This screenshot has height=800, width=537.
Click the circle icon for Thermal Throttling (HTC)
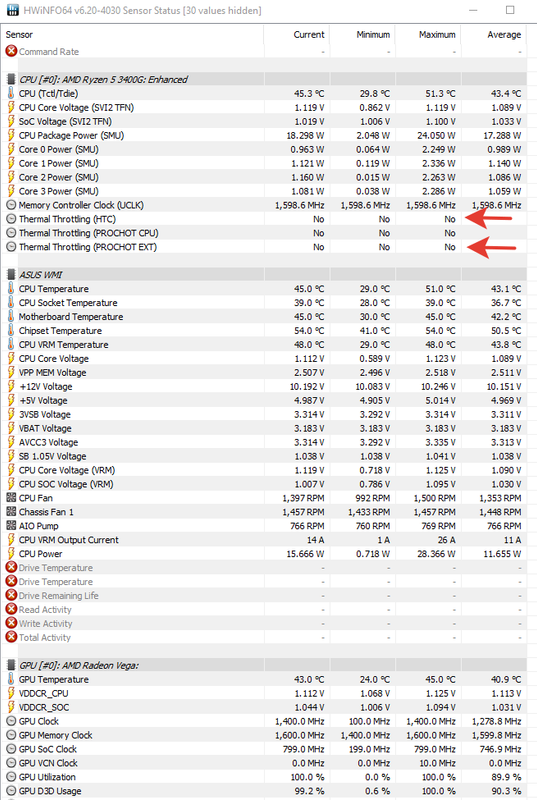(x=11, y=219)
